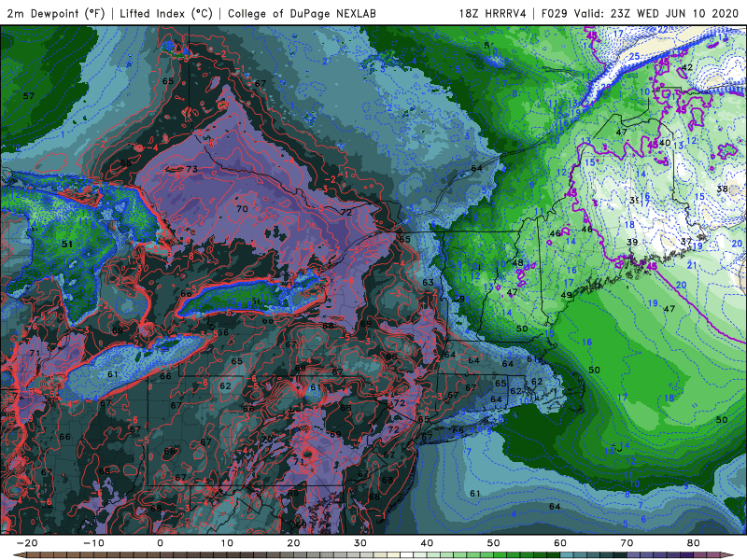Click the 'College of DuPage NEXLAB' label
The height and width of the screenshot is (560, 747).
pos(302,13)
